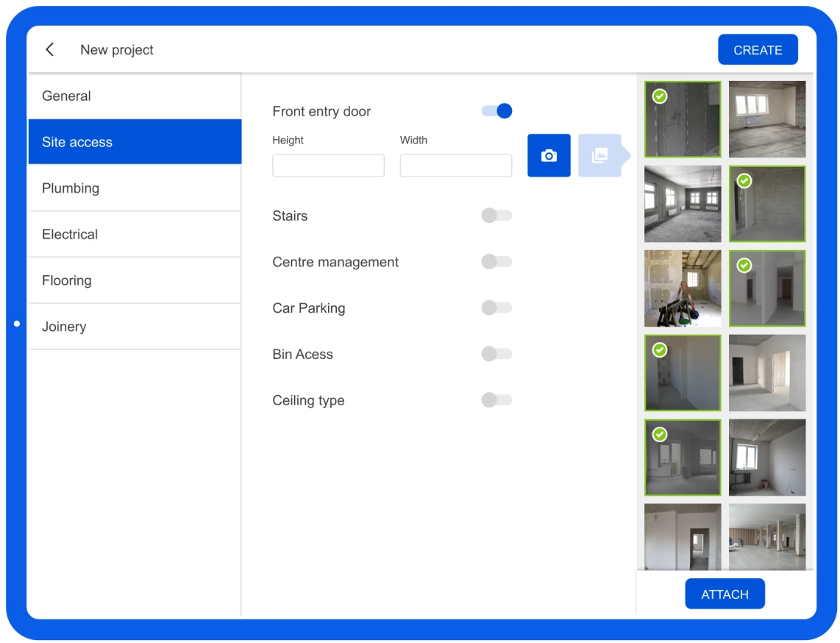Open the photo gallery picker icon
The width and height of the screenshot is (840, 643).
(x=600, y=155)
